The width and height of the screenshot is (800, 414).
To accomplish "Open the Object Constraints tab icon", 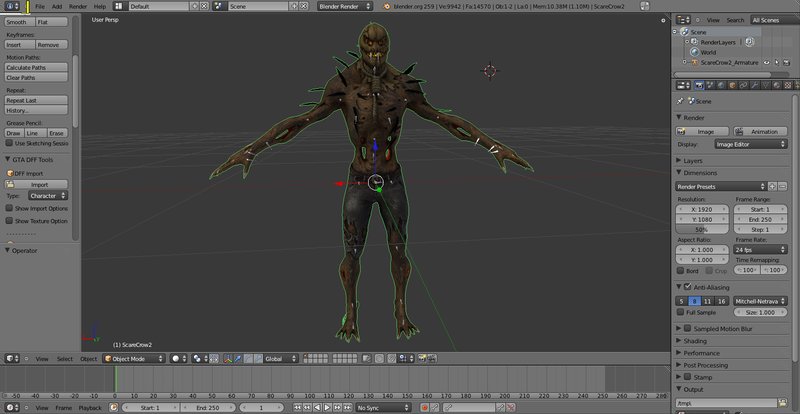I will point(743,85).
